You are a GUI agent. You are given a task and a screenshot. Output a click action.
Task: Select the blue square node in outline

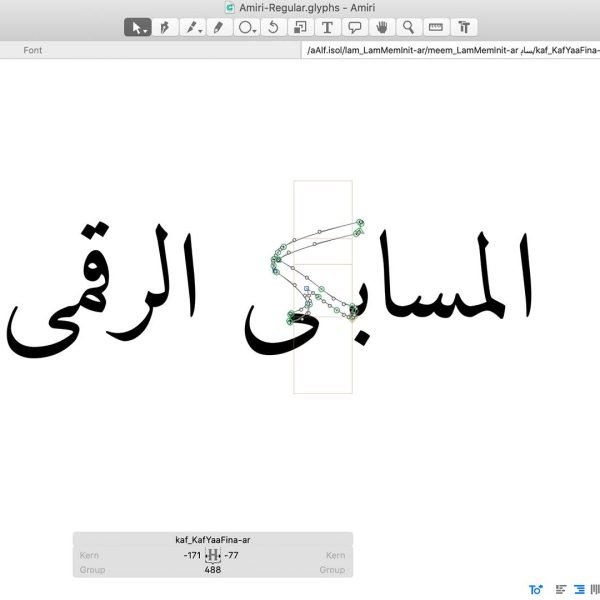coord(307,289)
